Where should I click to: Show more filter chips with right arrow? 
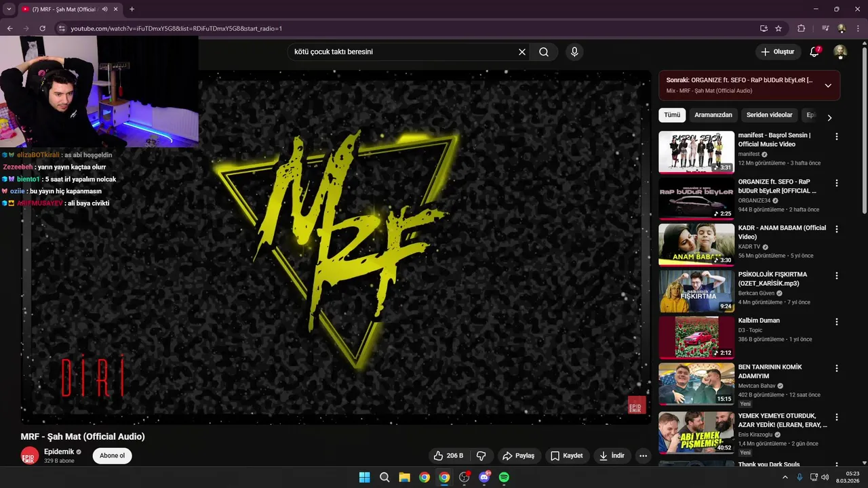(x=829, y=118)
